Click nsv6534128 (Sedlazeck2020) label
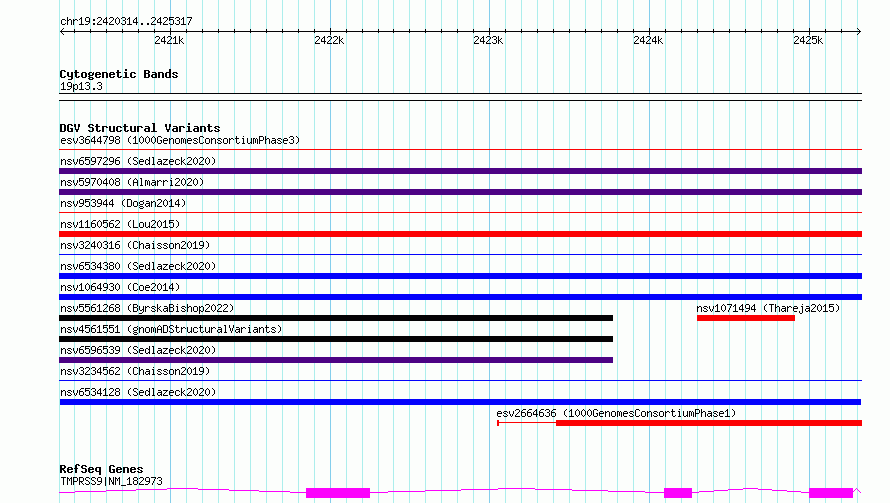 pos(138,392)
